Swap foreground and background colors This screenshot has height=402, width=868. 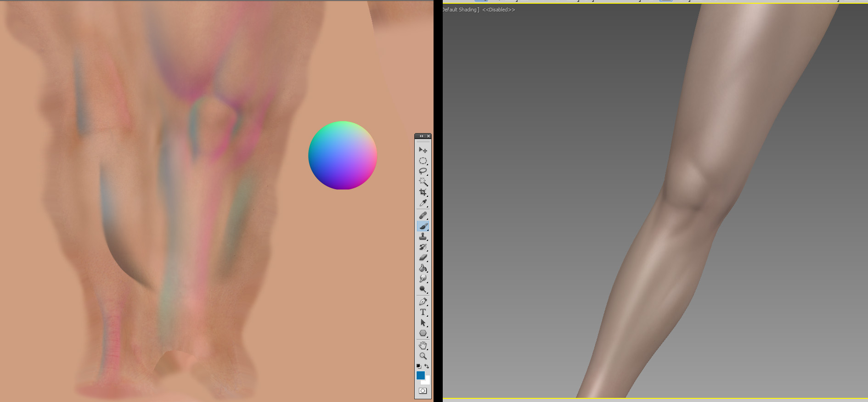pos(427,366)
